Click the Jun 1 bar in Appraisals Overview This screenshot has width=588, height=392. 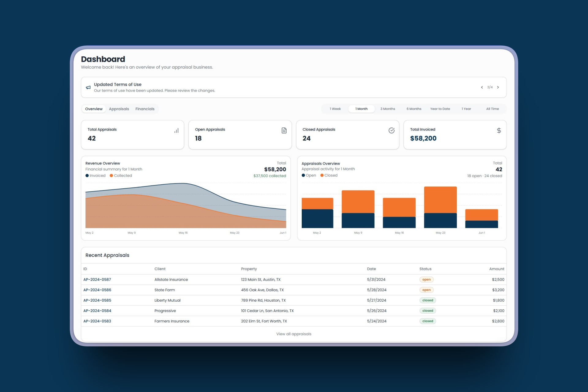pos(482,219)
